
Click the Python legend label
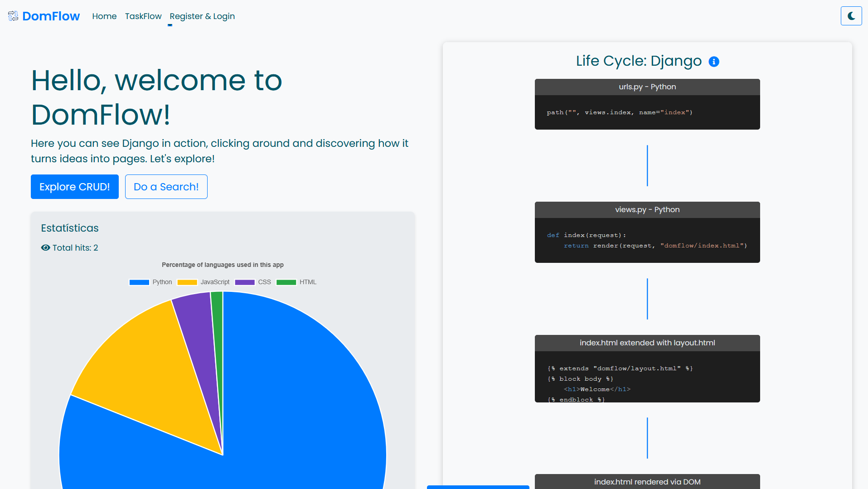tap(162, 282)
